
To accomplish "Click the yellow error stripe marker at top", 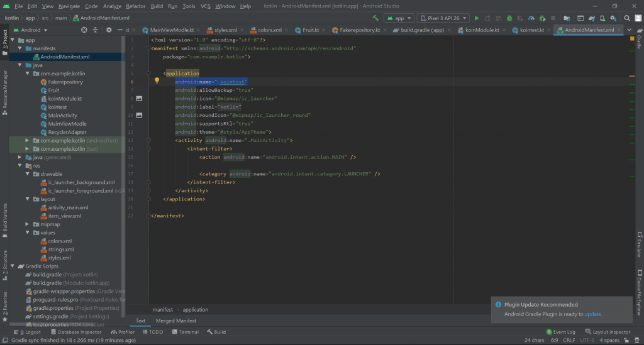I will pos(632,76).
